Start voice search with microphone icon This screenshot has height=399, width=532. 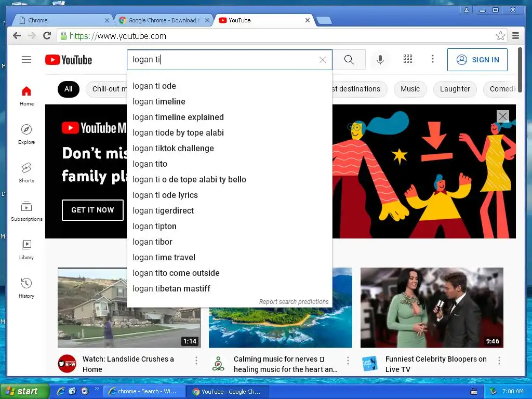380,60
